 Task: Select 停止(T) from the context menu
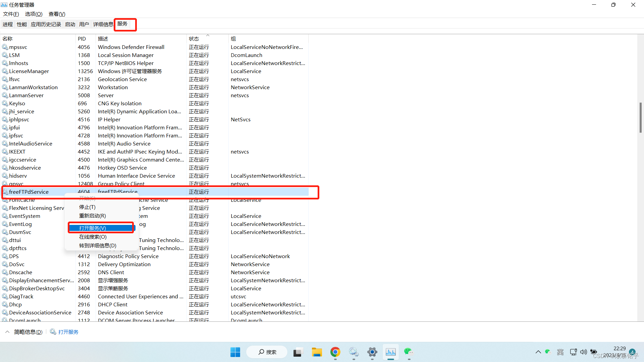coord(87,207)
